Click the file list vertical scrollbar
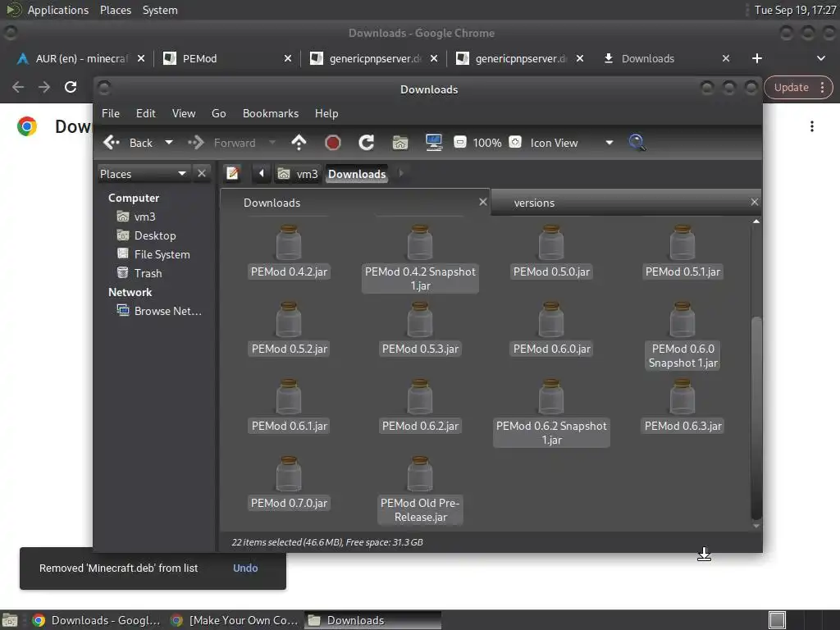The image size is (840, 630). click(x=756, y=418)
